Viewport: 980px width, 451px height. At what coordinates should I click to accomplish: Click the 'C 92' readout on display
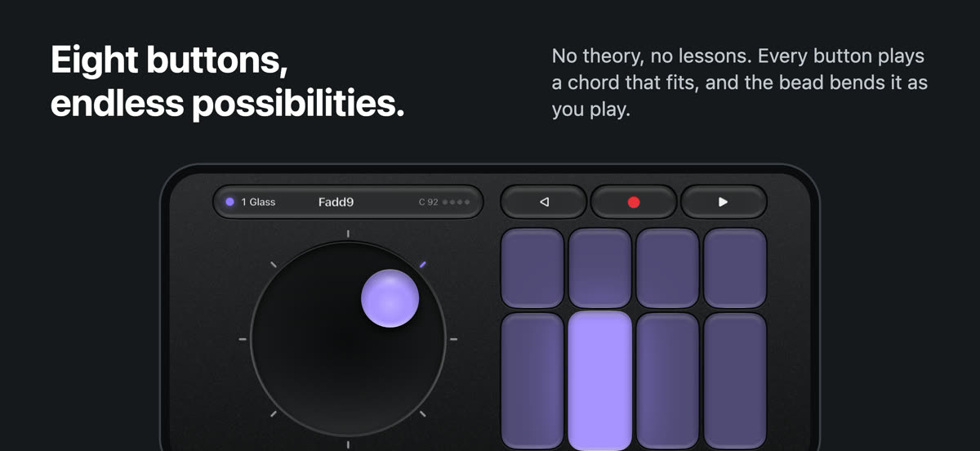pos(428,202)
